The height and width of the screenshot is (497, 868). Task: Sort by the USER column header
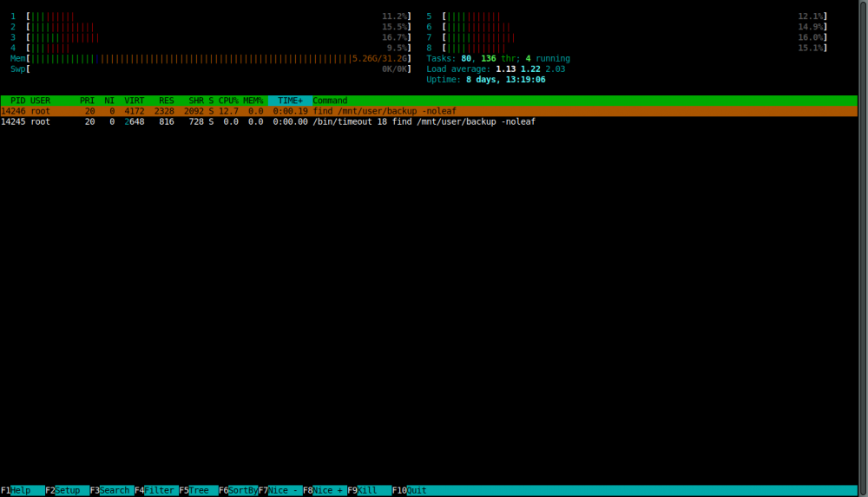pyautogui.click(x=41, y=101)
